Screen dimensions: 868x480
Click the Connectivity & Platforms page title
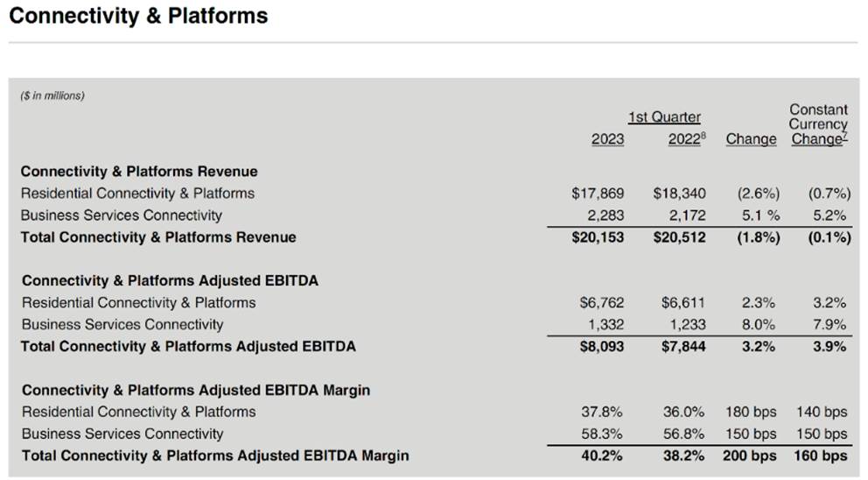(138, 16)
